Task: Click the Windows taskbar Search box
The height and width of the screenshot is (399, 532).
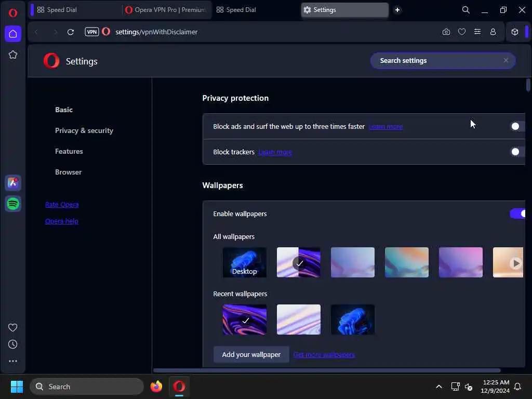Action: coord(87,387)
